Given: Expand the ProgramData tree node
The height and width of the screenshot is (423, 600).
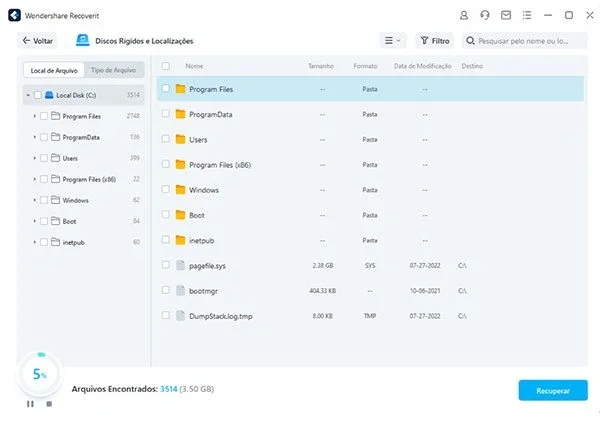Looking at the screenshot, I should [x=34, y=137].
